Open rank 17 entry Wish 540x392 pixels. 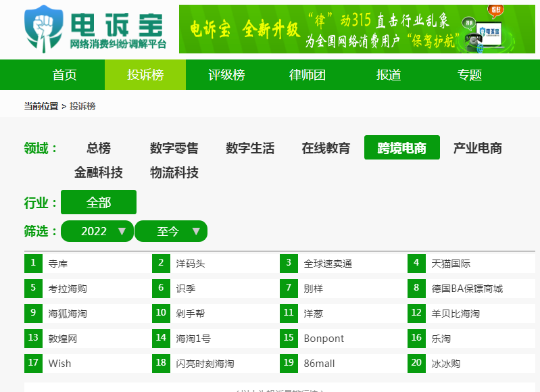click(59, 364)
